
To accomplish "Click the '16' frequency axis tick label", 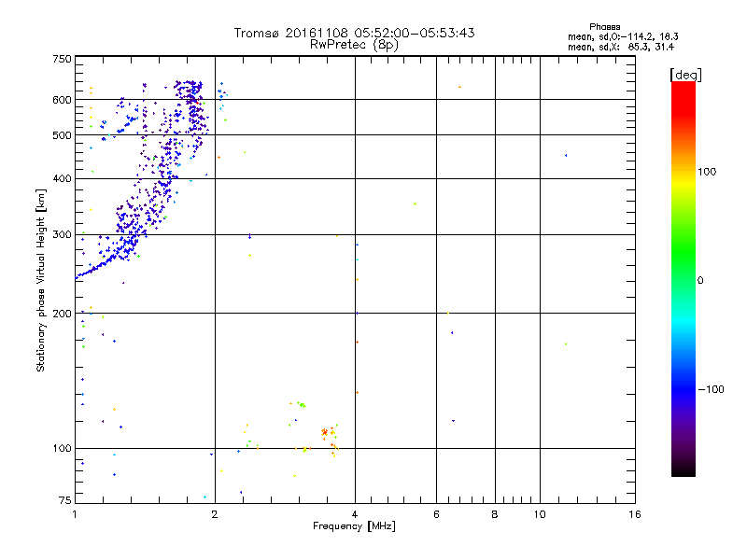I will (x=635, y=514).
